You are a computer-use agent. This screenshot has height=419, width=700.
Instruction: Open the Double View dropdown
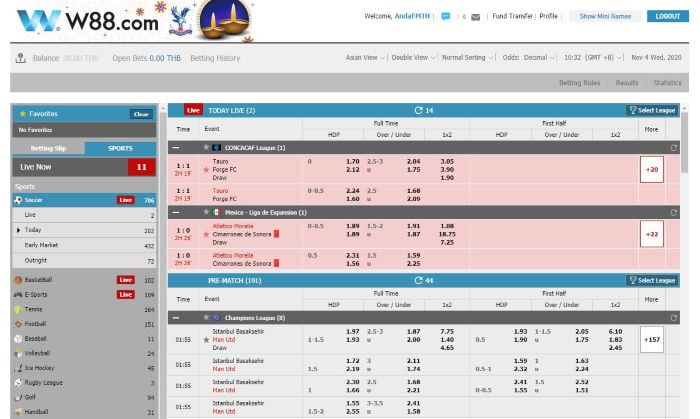pyautogui.click(x=413, y=58)
